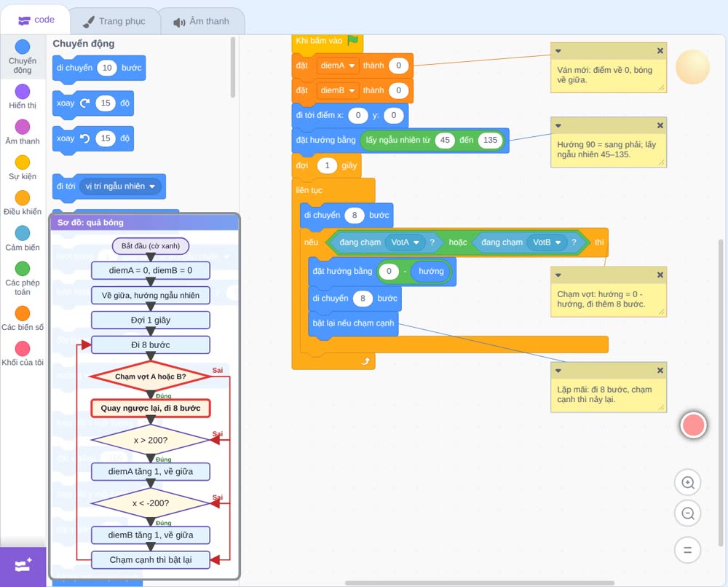This screenshot has height=587, width=728.
Task: Collapse the 'Lặp mãi' comment note
Action: pos(558,371)
